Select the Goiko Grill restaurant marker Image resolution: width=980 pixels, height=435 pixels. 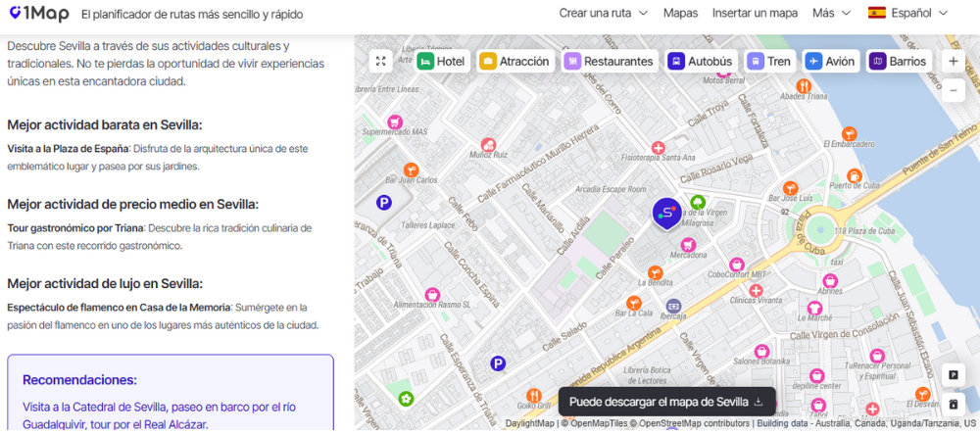(x=534, y=396)
